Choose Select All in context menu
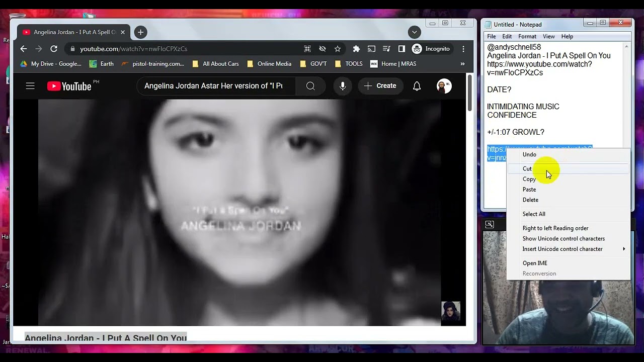644x362 pixels. pos(569,214)
